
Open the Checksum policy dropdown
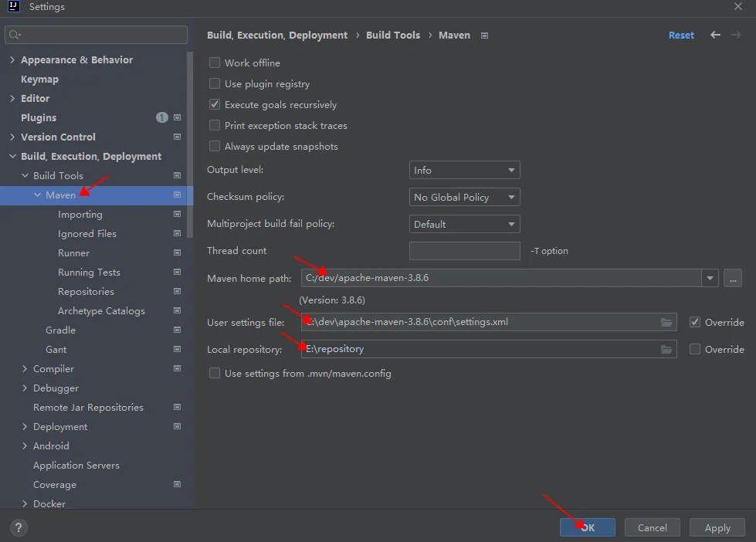(464, 197)
